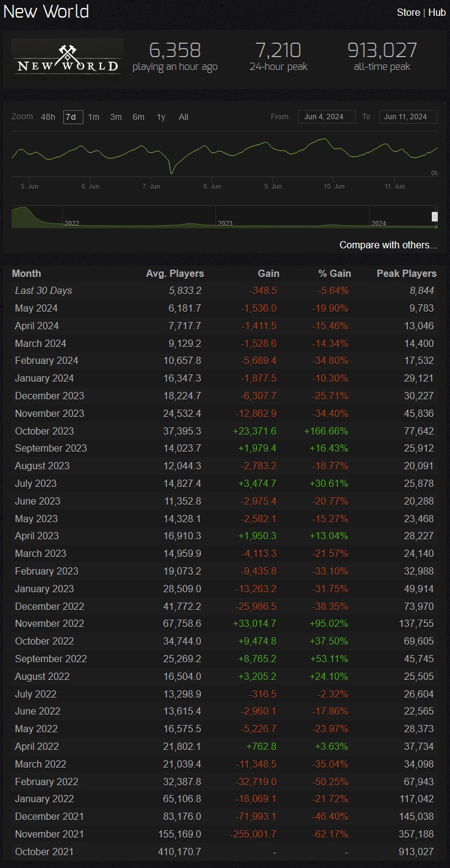Select the December 2022 row label
This screenshot has width=450, height=868.
pyautogui.click(x=49, y=607)
